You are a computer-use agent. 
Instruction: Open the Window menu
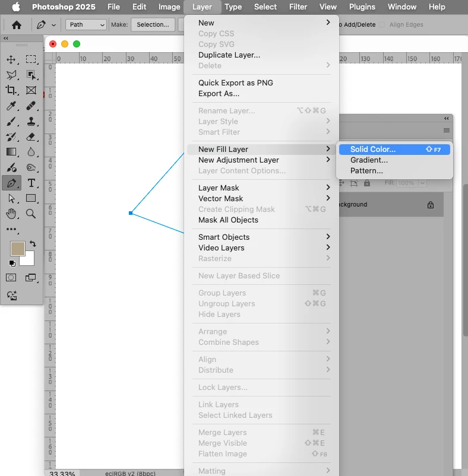402,7
